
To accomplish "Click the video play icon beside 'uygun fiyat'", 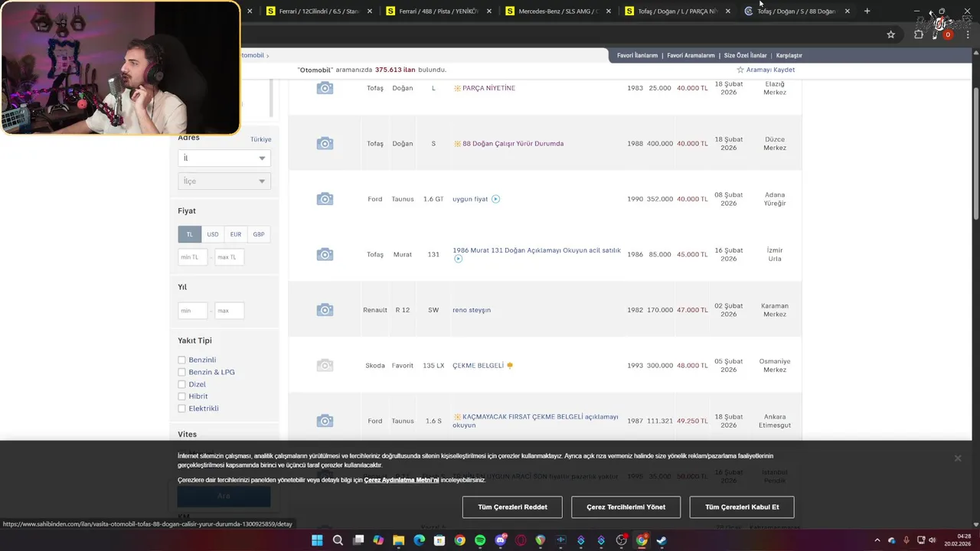I will point(495,199).
